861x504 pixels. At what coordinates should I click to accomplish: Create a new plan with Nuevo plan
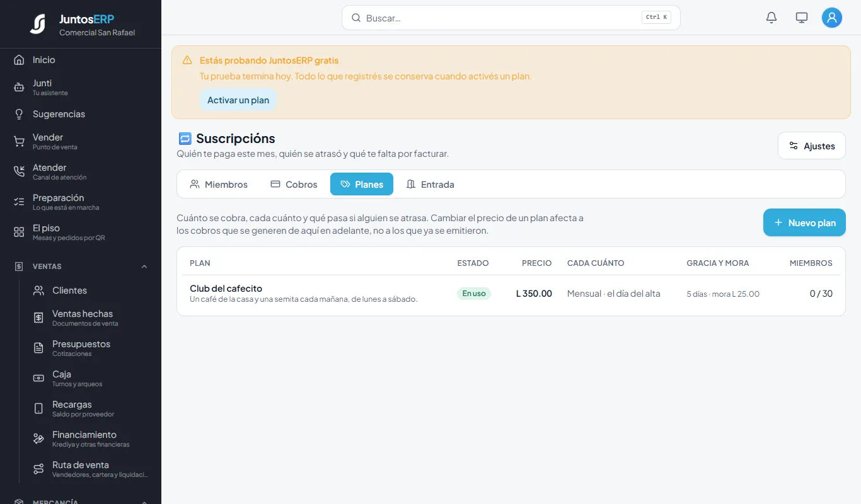click(x=804, y=222)
